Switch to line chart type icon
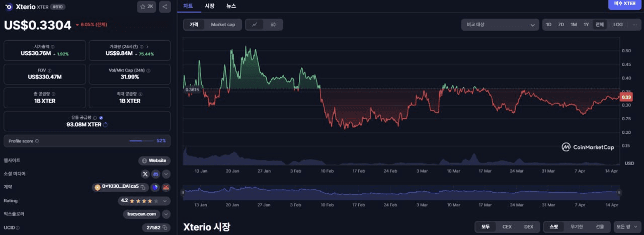The width and height of the screenshot is (644, 235). pyautogui.click(x=255, y=25)
